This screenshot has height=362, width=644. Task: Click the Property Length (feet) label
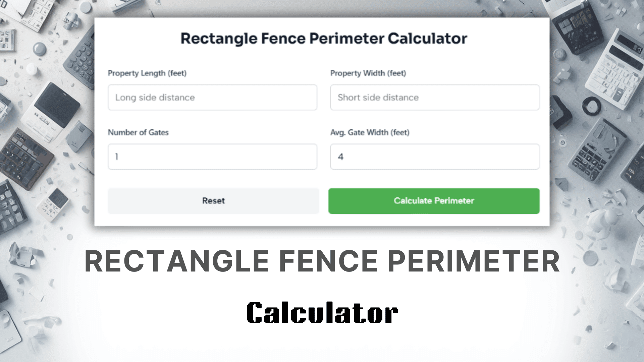(x=147, y=73)
